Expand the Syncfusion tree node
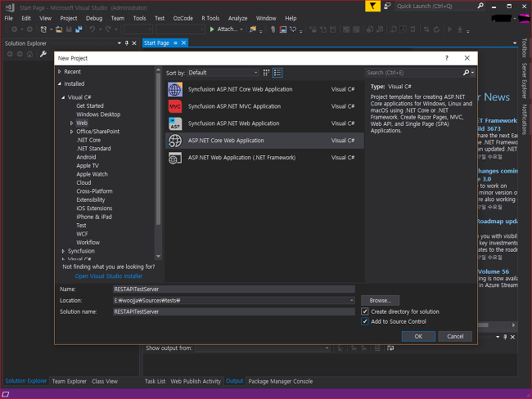The width and height of the screenshot is (532, 399). coord(63,251)
